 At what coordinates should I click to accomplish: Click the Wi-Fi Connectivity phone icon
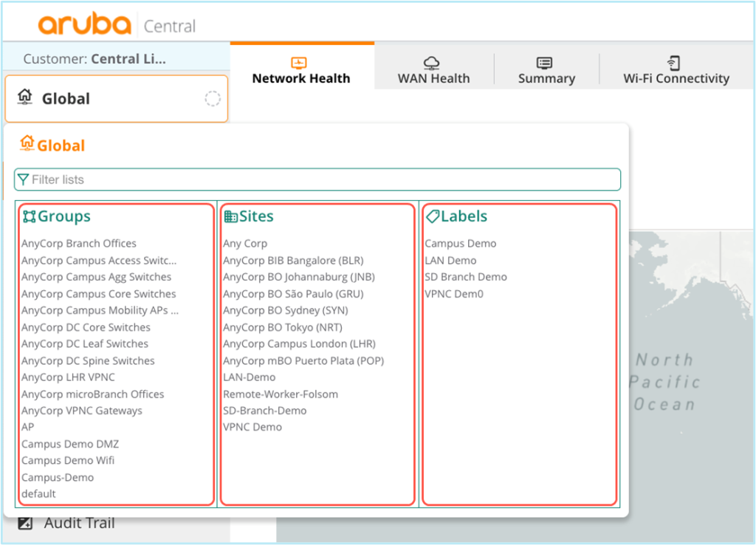pyautogui.click(x=673, y=63)
